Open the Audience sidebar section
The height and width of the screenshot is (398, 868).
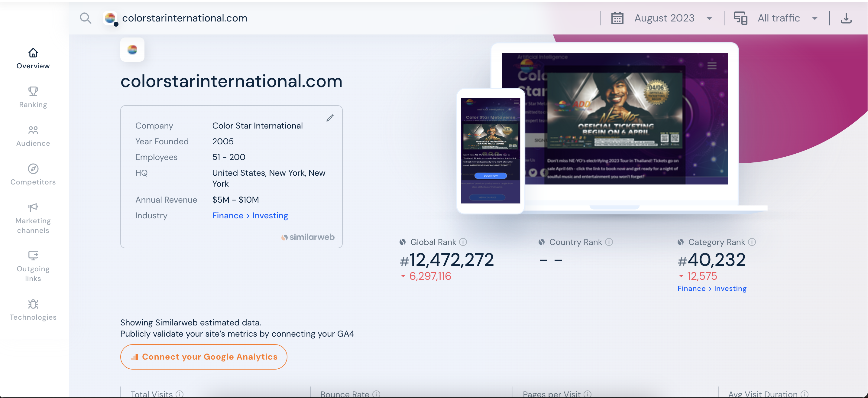click(x=33, y=136)
